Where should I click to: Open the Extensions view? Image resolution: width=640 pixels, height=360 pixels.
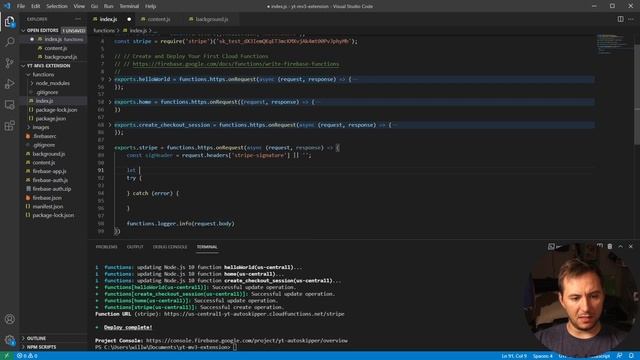[x=9, y=125]
